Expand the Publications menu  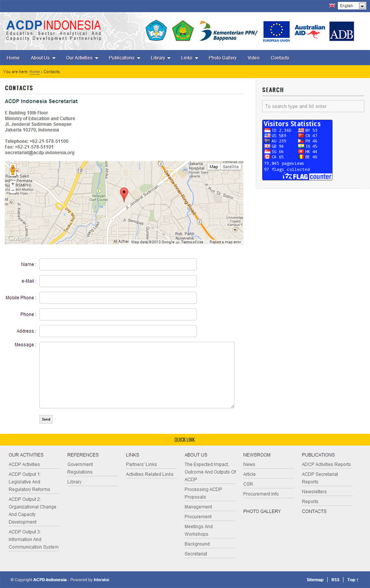point(125,58)
